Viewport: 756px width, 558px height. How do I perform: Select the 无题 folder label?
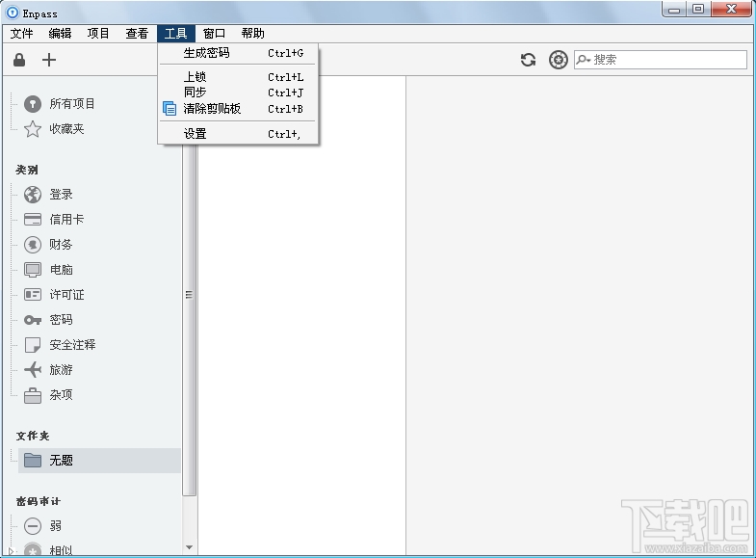click(62, 461)
